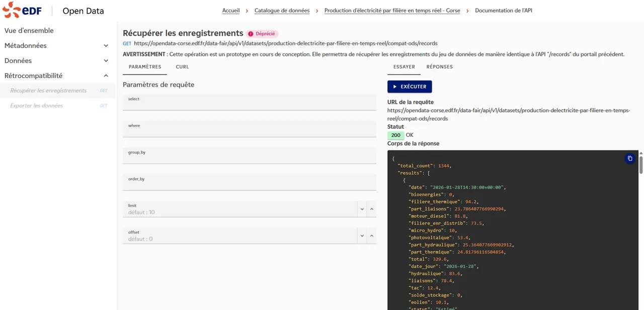
Task: Open the Production d'électricité par filière breadcrumb
Action: 392,11
